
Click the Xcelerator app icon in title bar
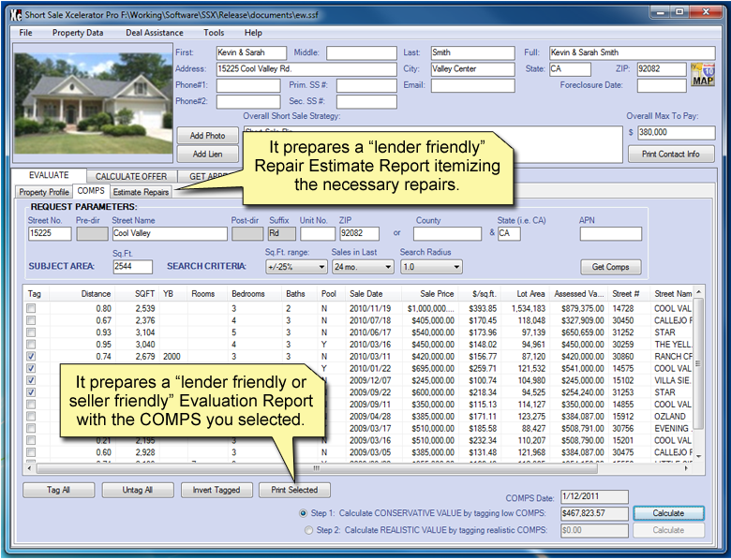pos(16,14)
